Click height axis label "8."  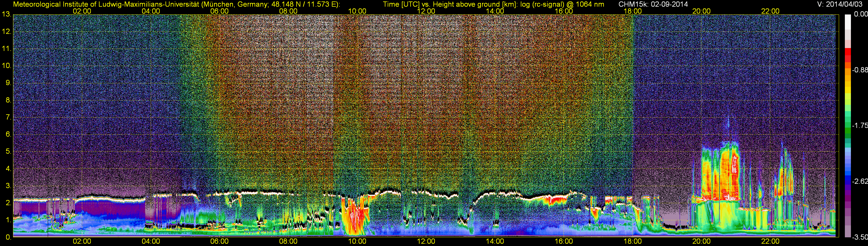pos(9,100)
